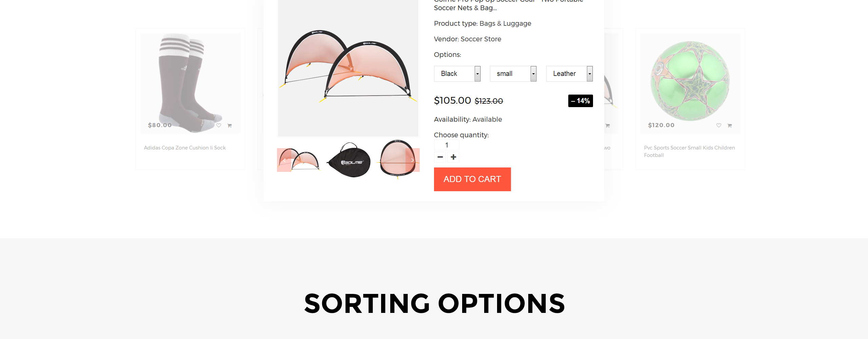Go to previous thumbnail with left arrow

point(284,160)
